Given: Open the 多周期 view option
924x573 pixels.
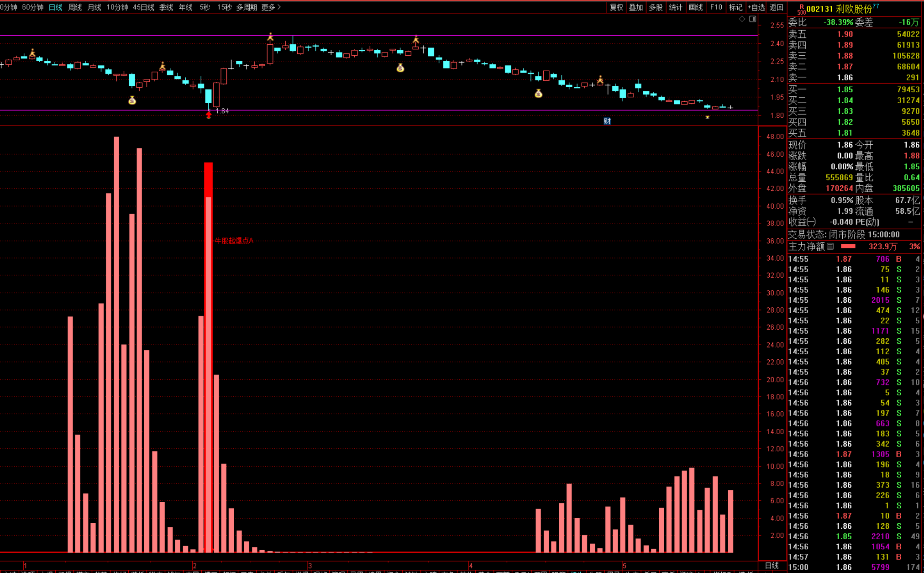Looking at the screenshot, I should coord(247,7).
